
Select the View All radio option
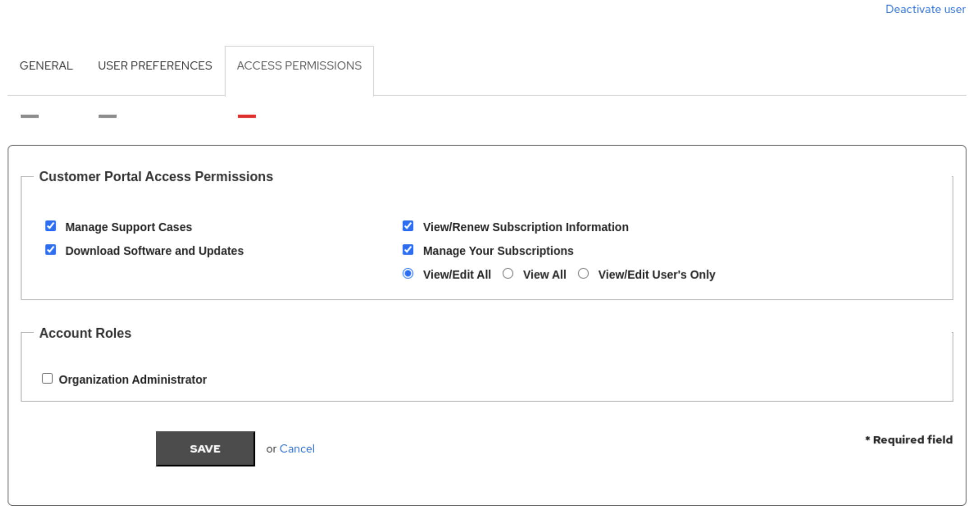pyautogui.click(x=508, y=273)
